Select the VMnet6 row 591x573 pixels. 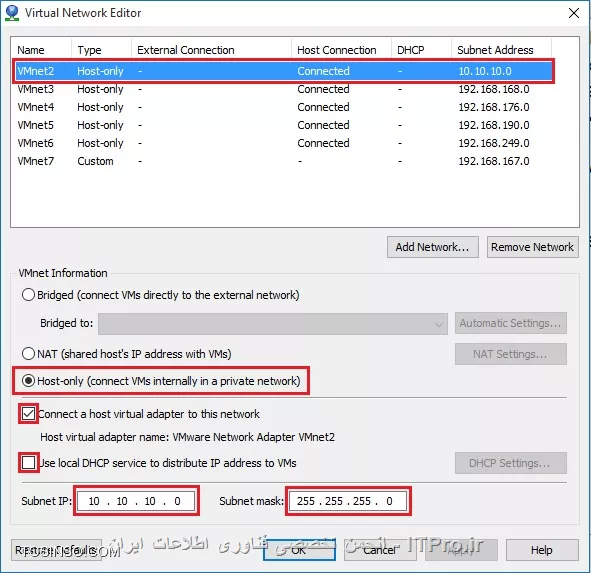coord(283,143)
